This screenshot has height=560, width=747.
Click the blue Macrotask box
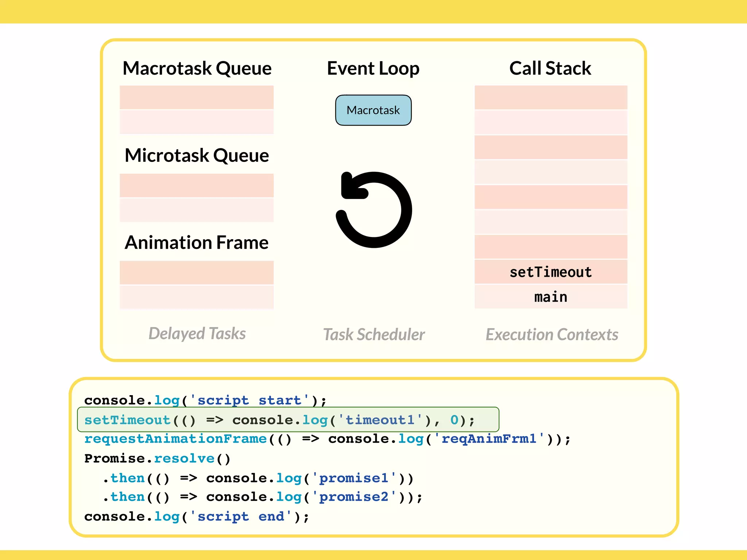coord(373,110)
